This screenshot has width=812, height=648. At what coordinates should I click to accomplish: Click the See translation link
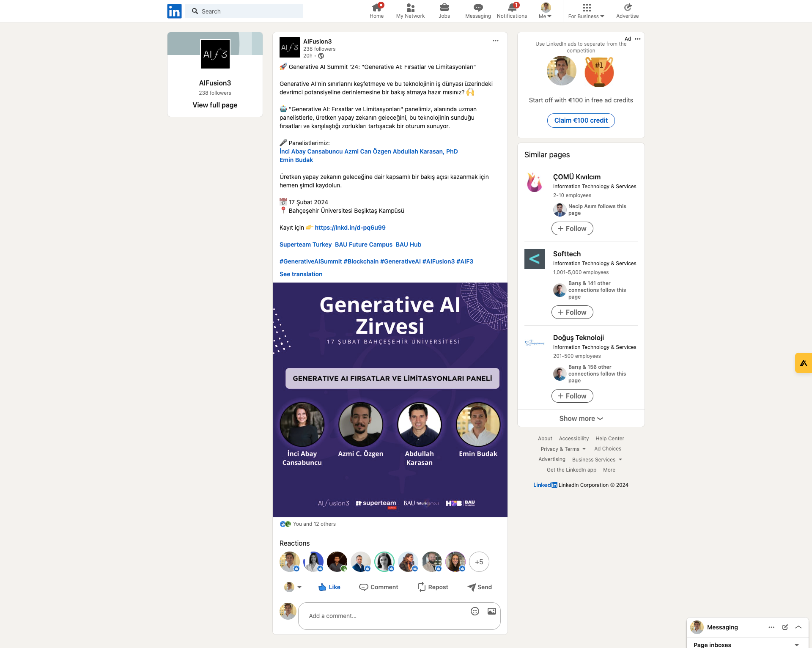(301, 274)
